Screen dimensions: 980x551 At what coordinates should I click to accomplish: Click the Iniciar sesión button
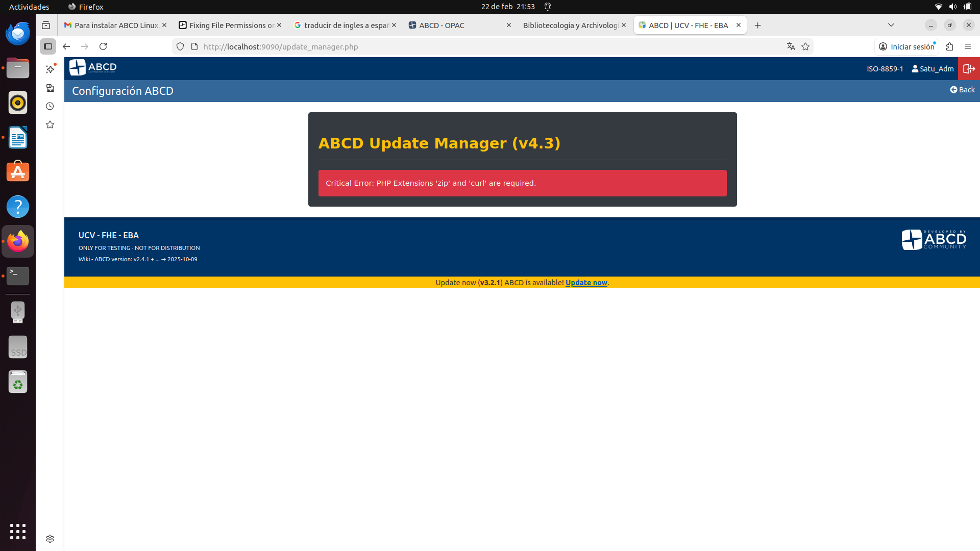906,46
